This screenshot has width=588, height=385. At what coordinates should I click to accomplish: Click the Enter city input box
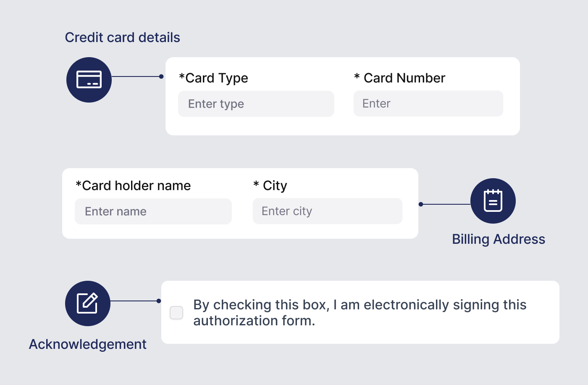(327, 211)
